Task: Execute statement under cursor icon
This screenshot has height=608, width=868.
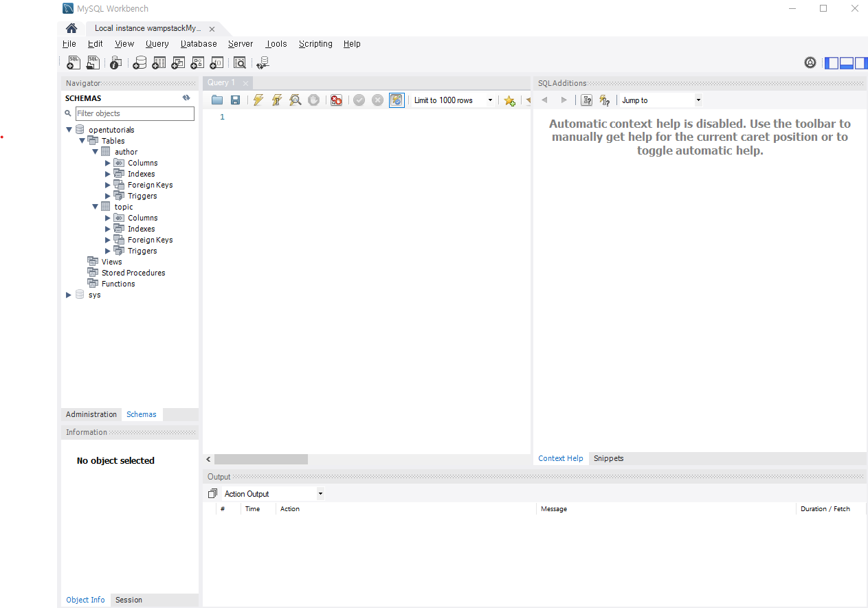Action: [276, 100]
